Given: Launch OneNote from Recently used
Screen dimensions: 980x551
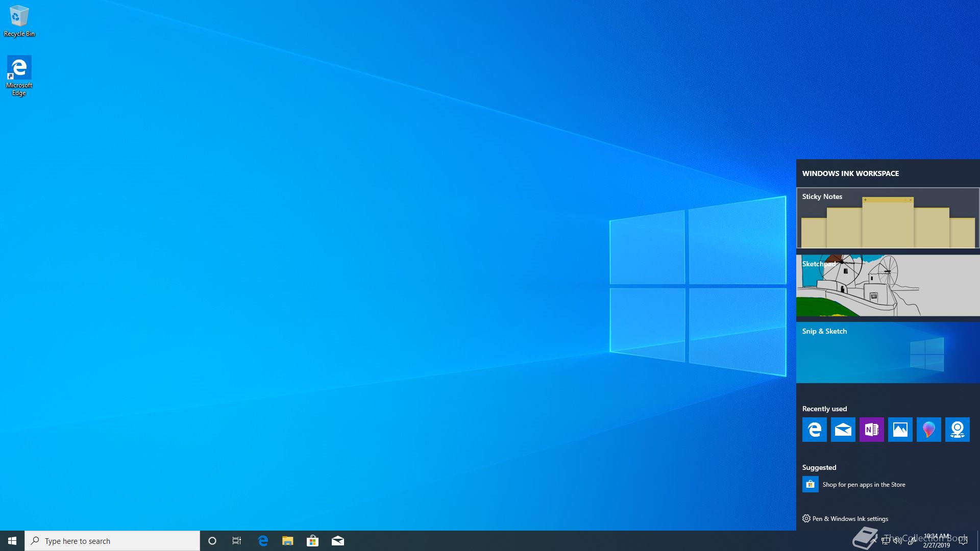Looking at the screenshot, I should coord(871,430).
